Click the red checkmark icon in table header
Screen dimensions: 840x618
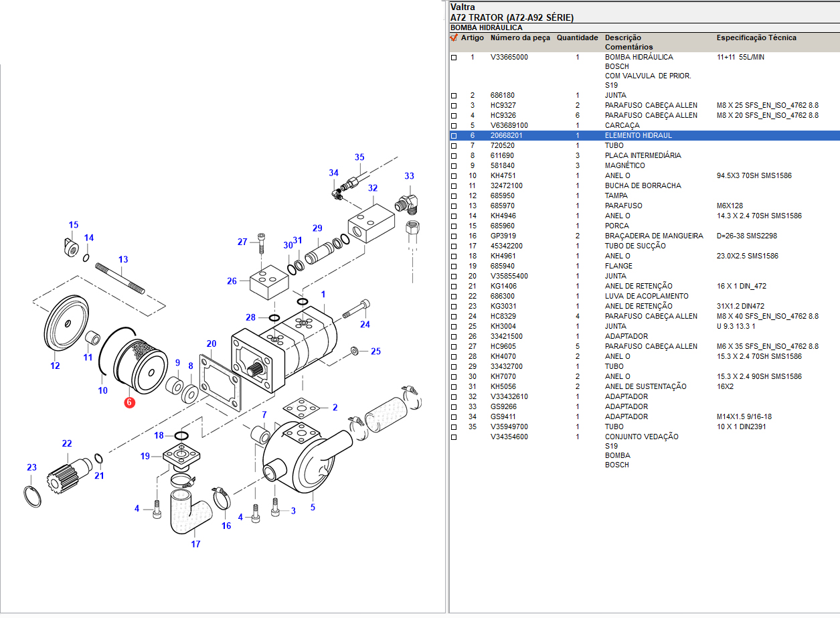pos(454,38)
